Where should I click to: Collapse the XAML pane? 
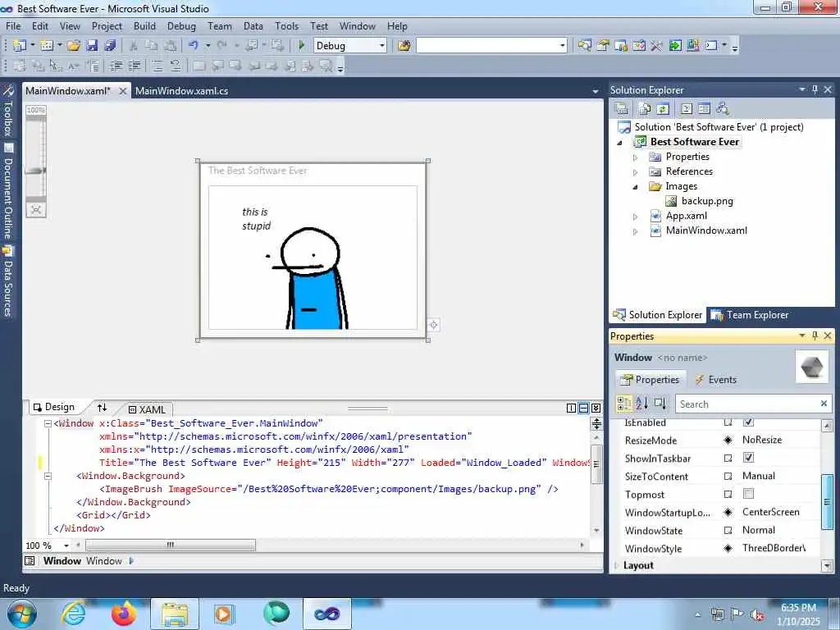click(x=596, y=409)
